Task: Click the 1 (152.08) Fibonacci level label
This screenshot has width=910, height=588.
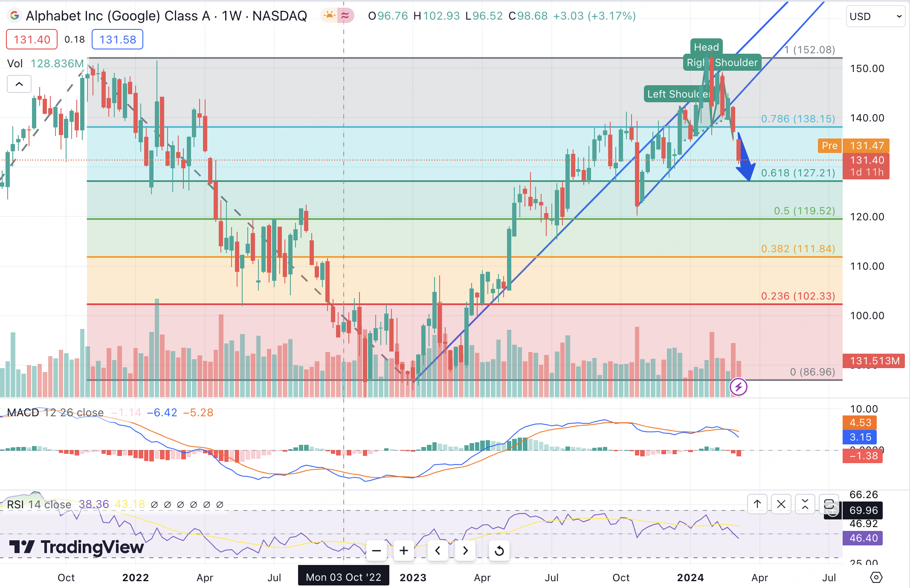Action: point(810,49)
